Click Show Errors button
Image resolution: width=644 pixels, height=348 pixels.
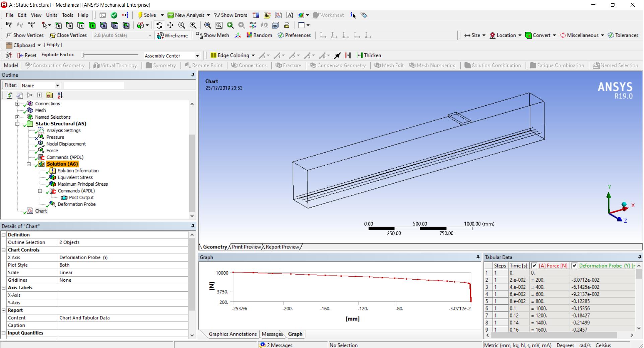pos(231,15)
